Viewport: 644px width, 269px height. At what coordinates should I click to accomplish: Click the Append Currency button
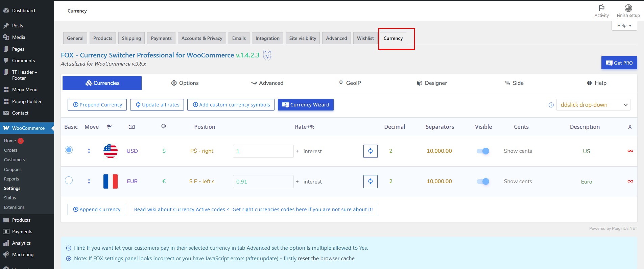96,210
